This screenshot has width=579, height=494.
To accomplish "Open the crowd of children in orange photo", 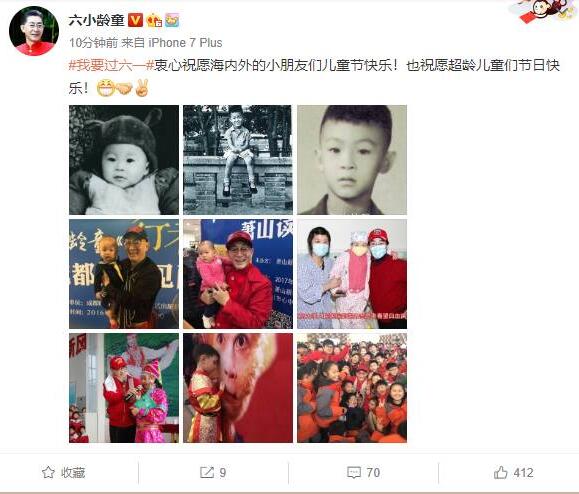I will (x=352, y=388).
